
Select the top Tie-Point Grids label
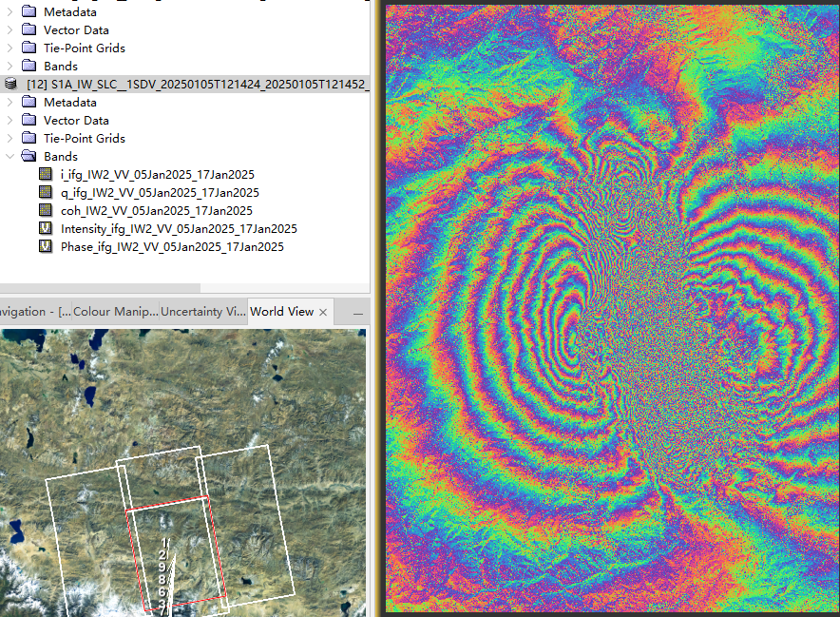[85, 48]
